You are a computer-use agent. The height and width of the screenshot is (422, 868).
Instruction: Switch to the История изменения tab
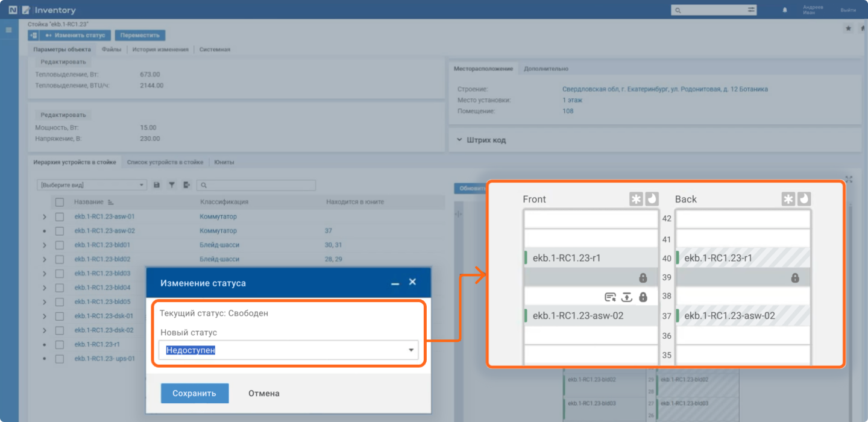point(160,49)
